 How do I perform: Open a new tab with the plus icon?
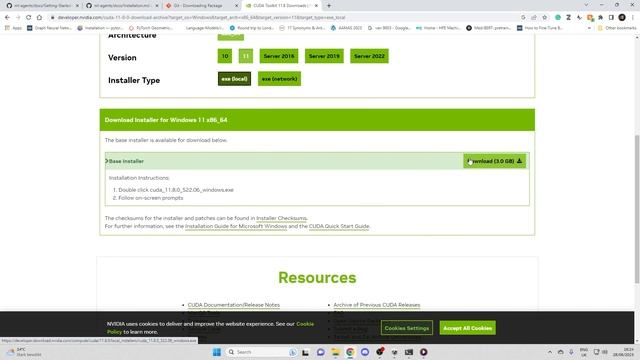pyautogui.click(x=329, y=6)
